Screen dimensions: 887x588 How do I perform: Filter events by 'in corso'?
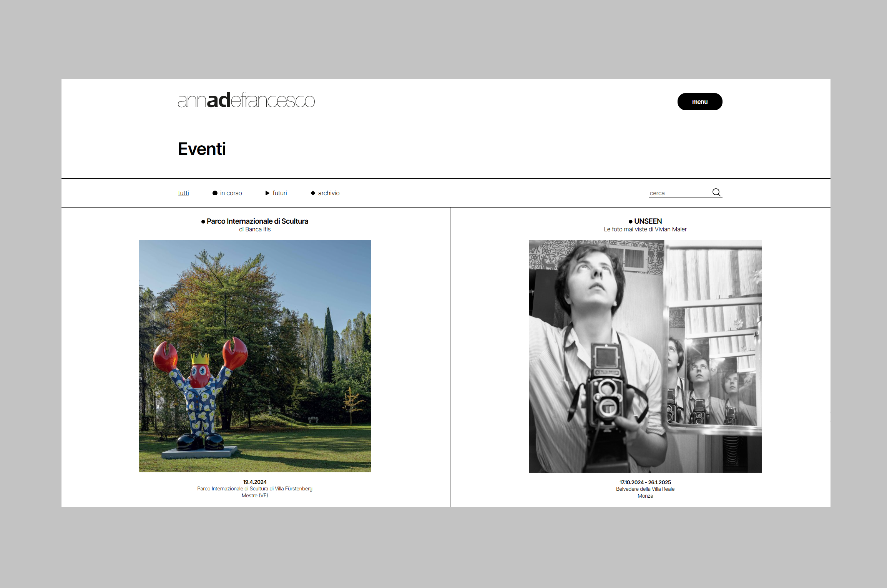point(227,193)
